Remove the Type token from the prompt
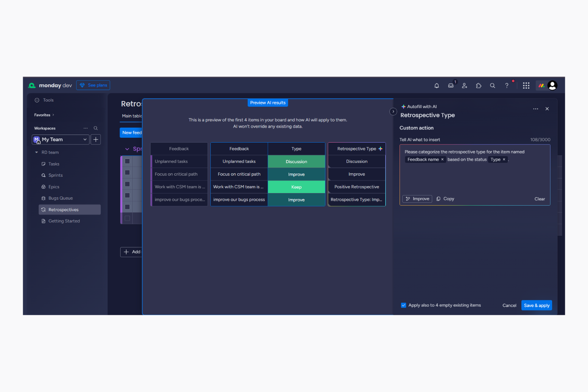The height and width of the screenshot is (392, 588). (504, 159)
